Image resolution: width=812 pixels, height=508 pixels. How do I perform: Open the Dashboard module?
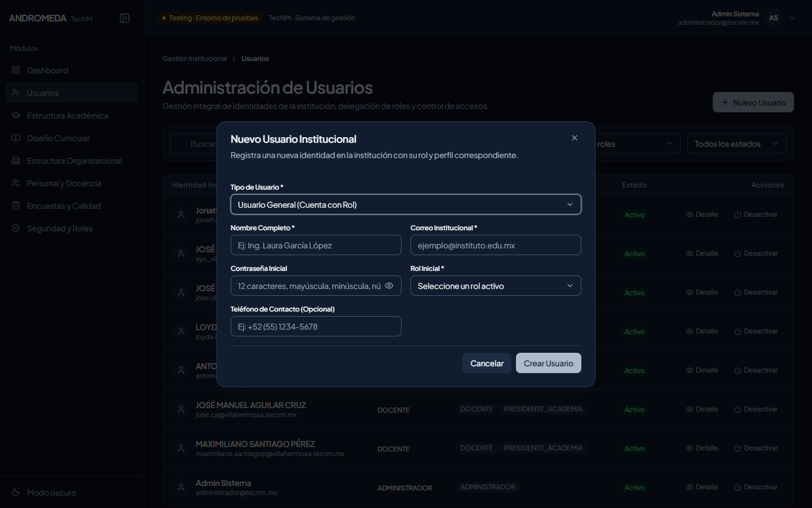pos(72,71)
